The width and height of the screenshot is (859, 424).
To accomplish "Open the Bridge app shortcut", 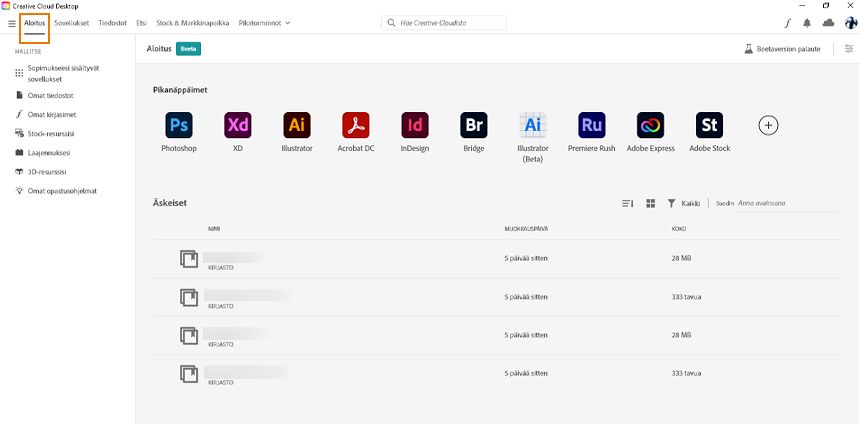I will click(474, 125).
